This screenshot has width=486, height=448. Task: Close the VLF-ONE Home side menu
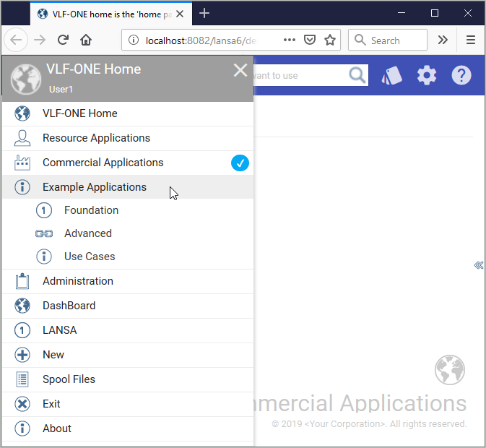point(240,70)
